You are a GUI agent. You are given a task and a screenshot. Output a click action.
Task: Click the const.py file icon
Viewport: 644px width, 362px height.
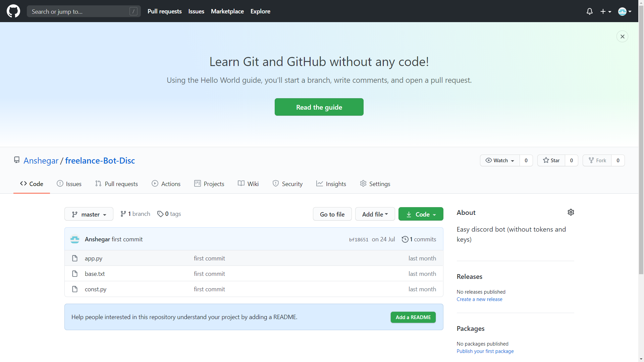(75, 289)
